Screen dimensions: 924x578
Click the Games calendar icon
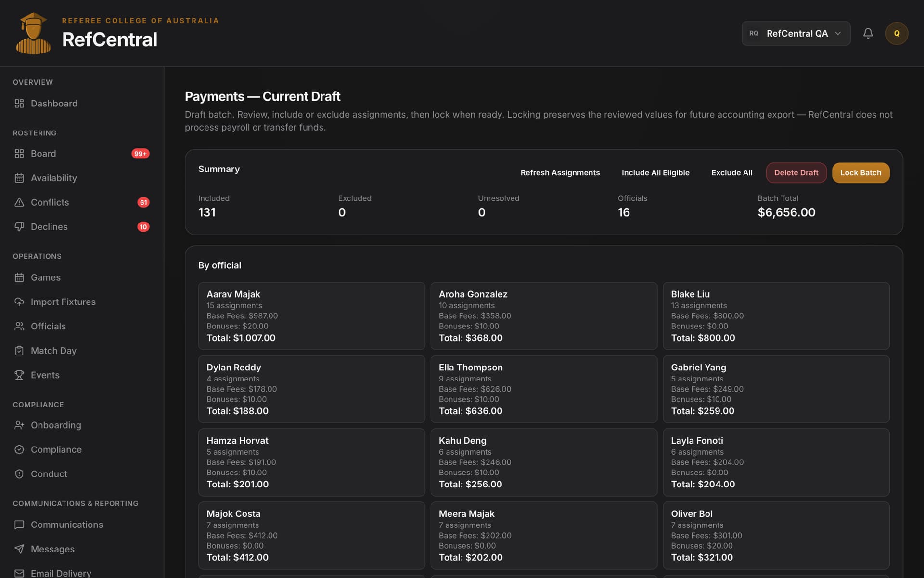point(19,277)
